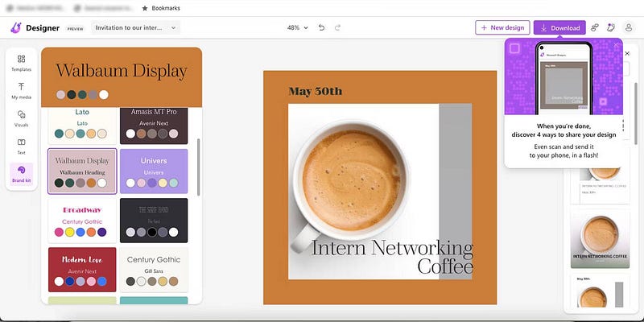The height and width of the screenshot is (322, 644).
Task: Select the Univers brand kit card
Action: coord(154,171)
